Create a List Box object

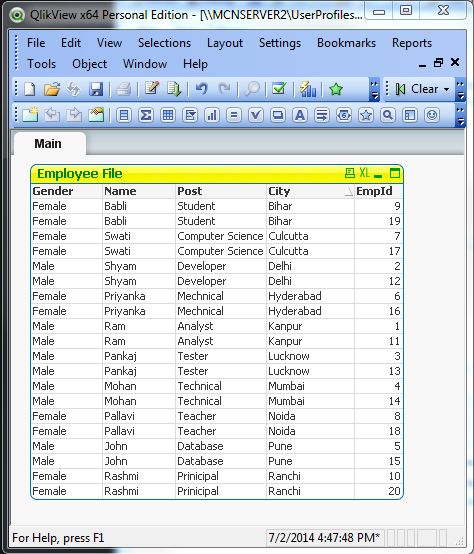pyautogui.click(x=124, y=115)
